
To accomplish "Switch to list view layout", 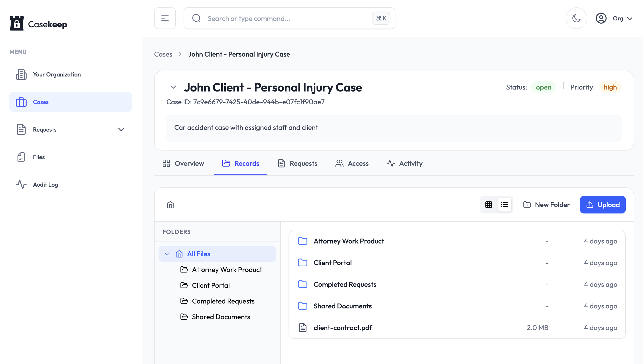I will pyautogui.click(x=504, y=205).
